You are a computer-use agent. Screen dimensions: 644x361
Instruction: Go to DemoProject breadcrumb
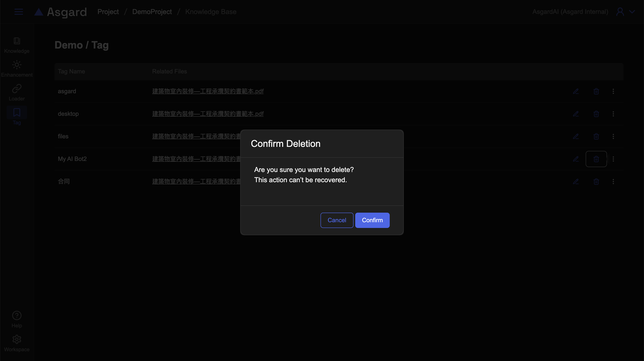pyautogui.click(x=152, y=12)
